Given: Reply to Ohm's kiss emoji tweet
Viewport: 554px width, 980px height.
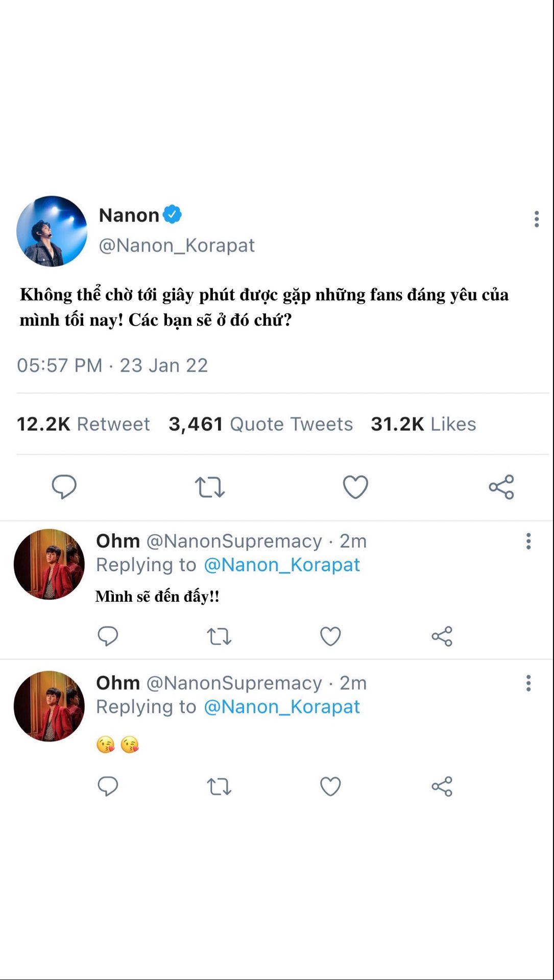Looking at the screenshot, I should [108, 787].
